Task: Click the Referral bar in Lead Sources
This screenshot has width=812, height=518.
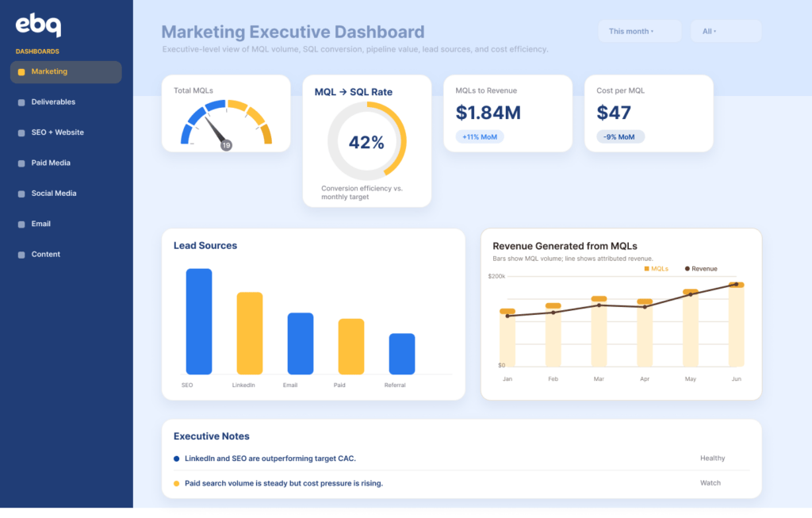Action: (x=402, y=354)
